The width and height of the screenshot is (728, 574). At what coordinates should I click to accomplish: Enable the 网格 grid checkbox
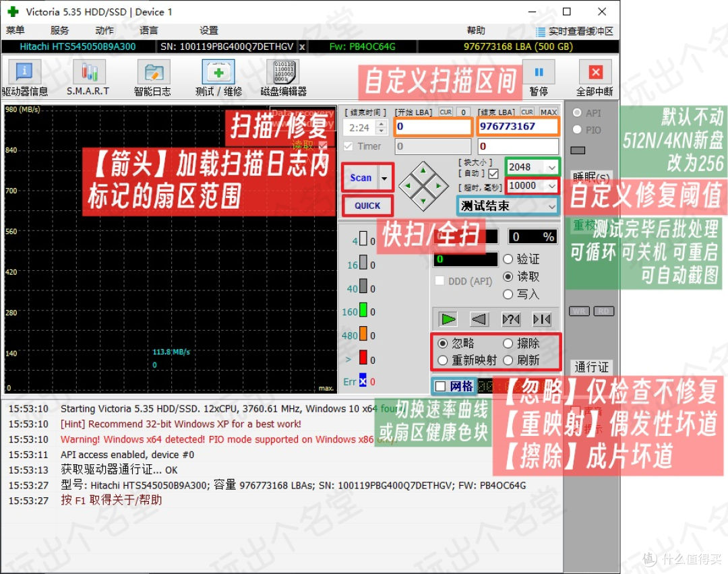[x=441, y=386]
